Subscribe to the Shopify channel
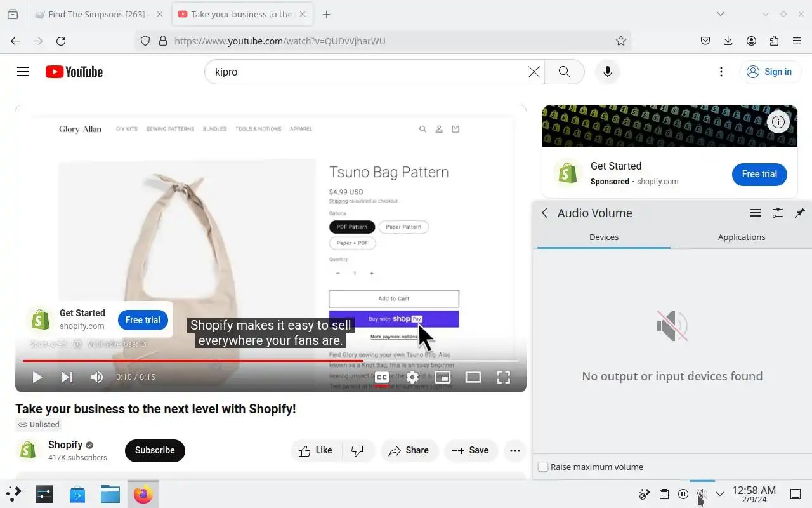This screenshot has height=508, width=812. click(x=155, y=450)
